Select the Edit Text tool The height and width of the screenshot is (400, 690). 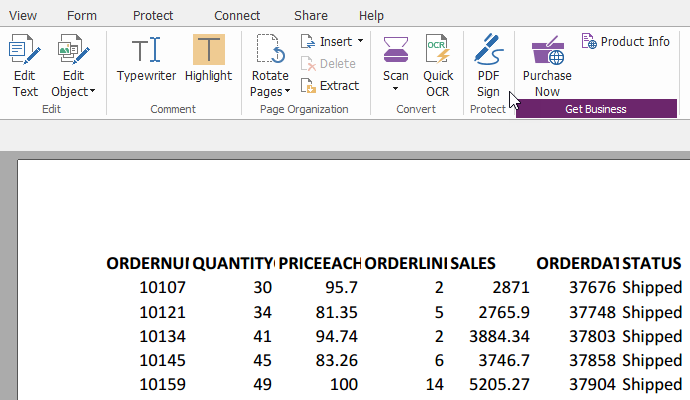25,66
